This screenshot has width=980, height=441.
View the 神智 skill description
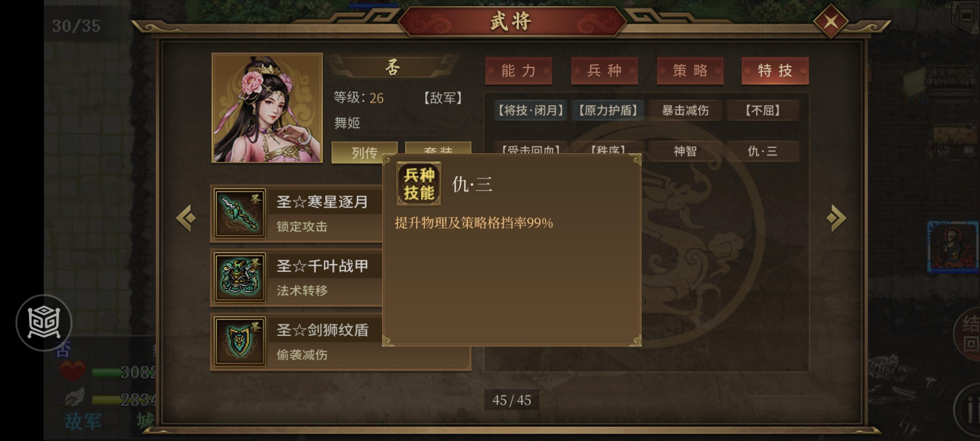click(x=685, y=152)
